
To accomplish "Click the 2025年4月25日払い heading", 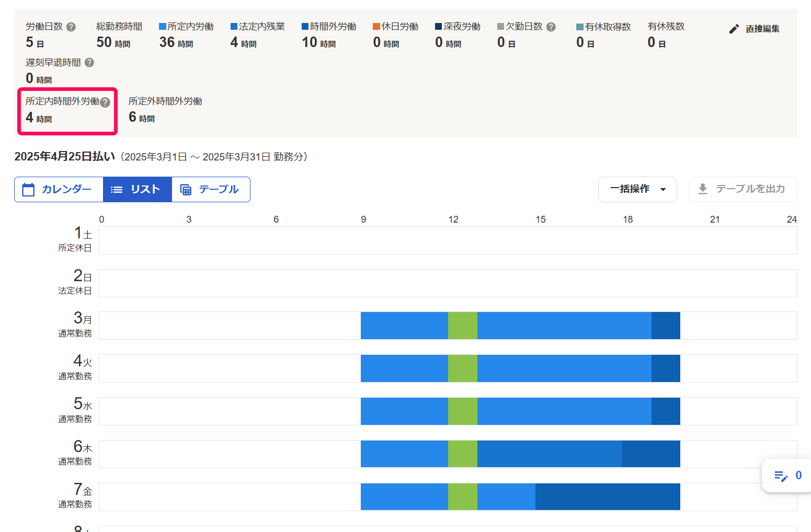I will tap(65, 156).
